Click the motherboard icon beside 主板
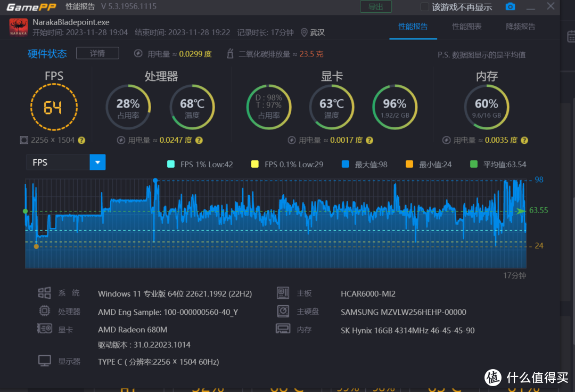This screenshot has height=392, width=575. [283, 292]
